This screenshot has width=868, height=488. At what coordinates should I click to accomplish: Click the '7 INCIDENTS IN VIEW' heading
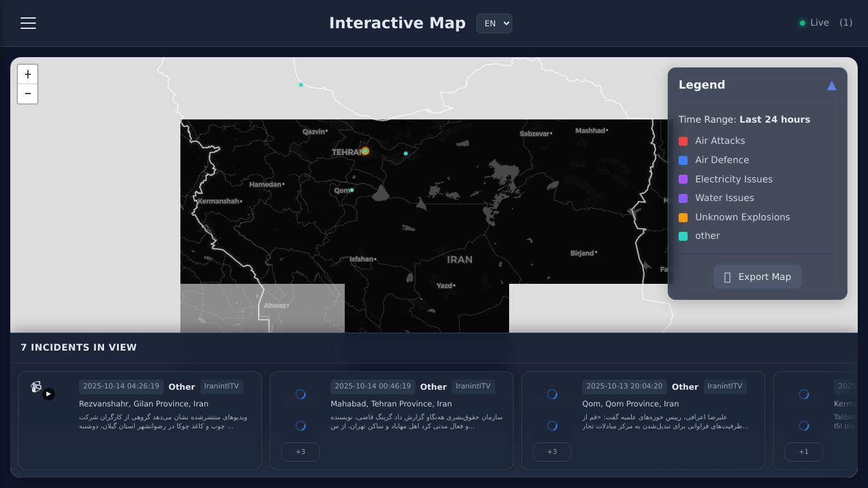point(78,347)
